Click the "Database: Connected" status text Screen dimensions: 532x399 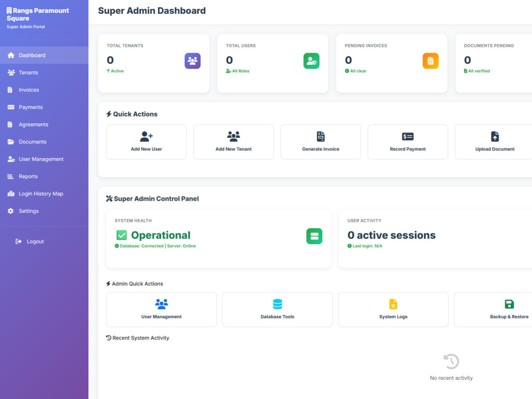(x=142, y=246)
